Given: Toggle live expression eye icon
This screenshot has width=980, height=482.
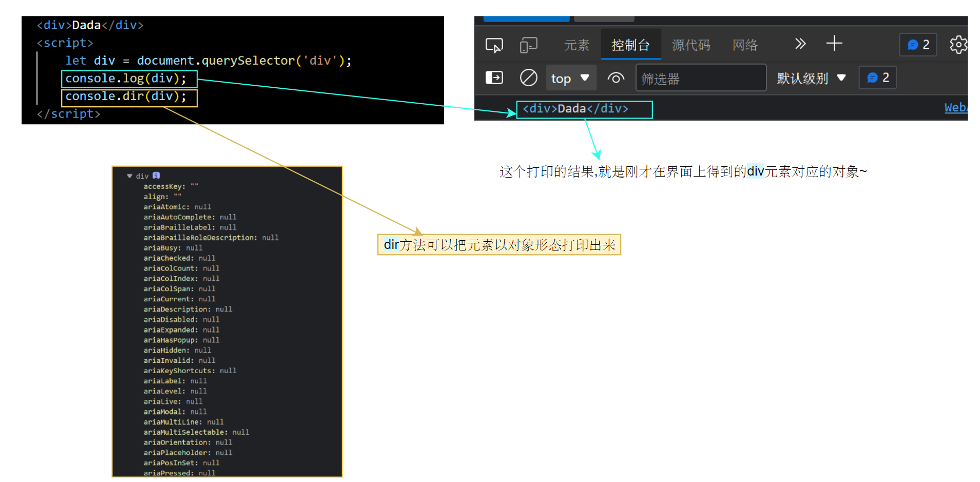Looking at the screenshot, I should [x=616, y=78].
